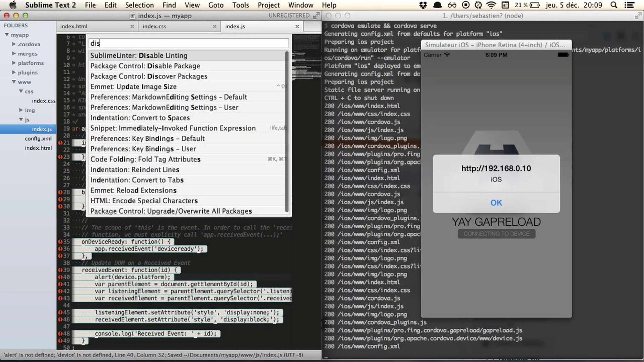Click the document icon in Sublime title bar
The height and width of the screenshot is (362, 644).
133,16
